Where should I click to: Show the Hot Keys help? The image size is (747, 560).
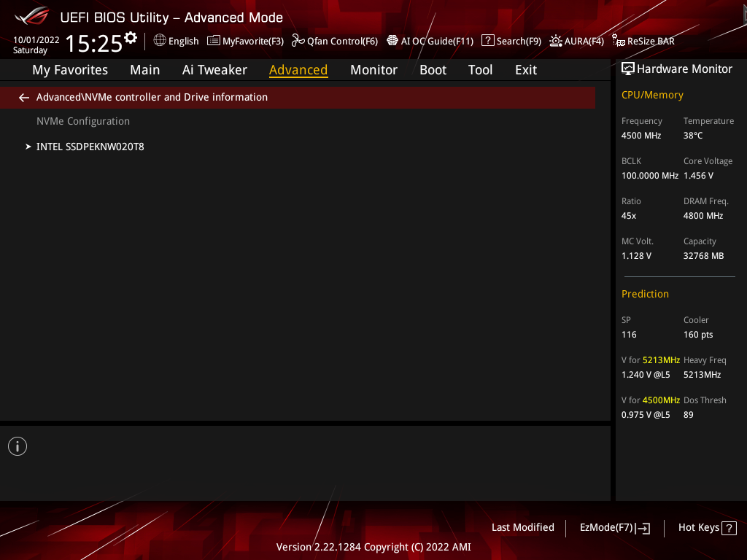click(706, 527)
